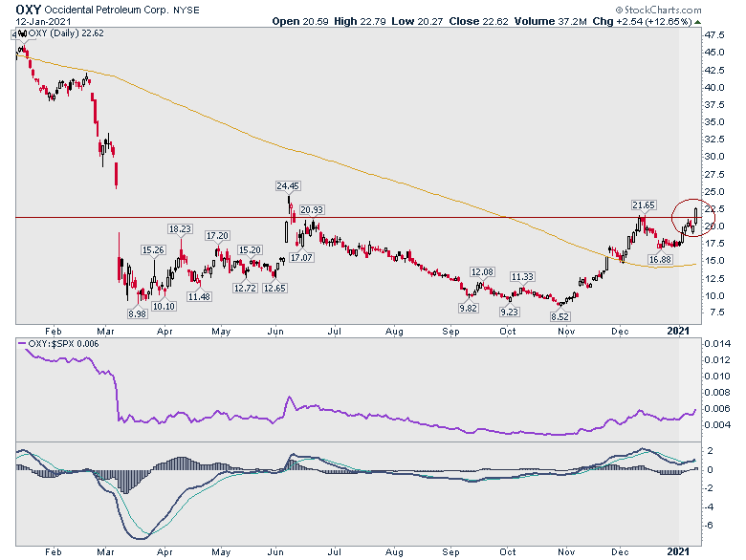Click the 0.004 ratio axis label
746x560 pixels.
717,424
